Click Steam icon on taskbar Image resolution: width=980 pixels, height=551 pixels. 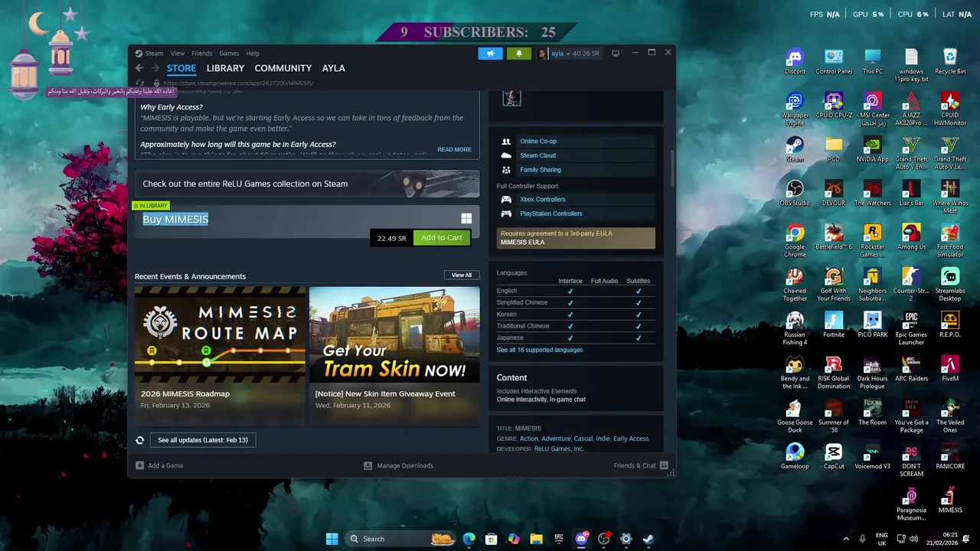click(x=648, y=539)
